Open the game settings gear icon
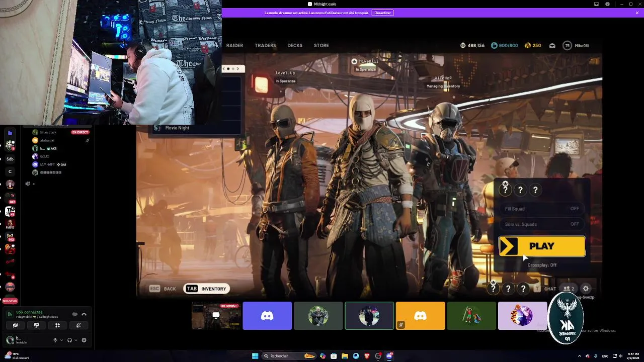 point(586,289)
